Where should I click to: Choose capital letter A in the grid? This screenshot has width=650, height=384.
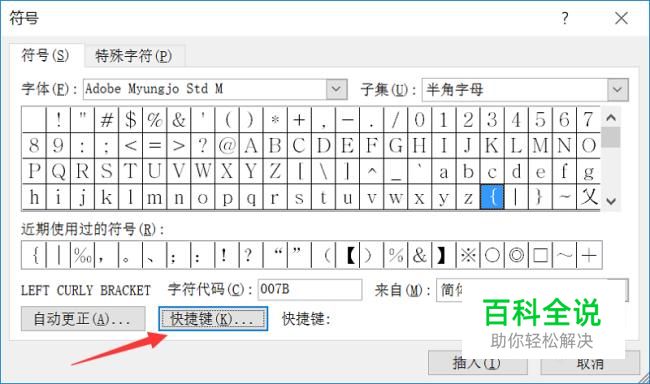tap(250, 146)
